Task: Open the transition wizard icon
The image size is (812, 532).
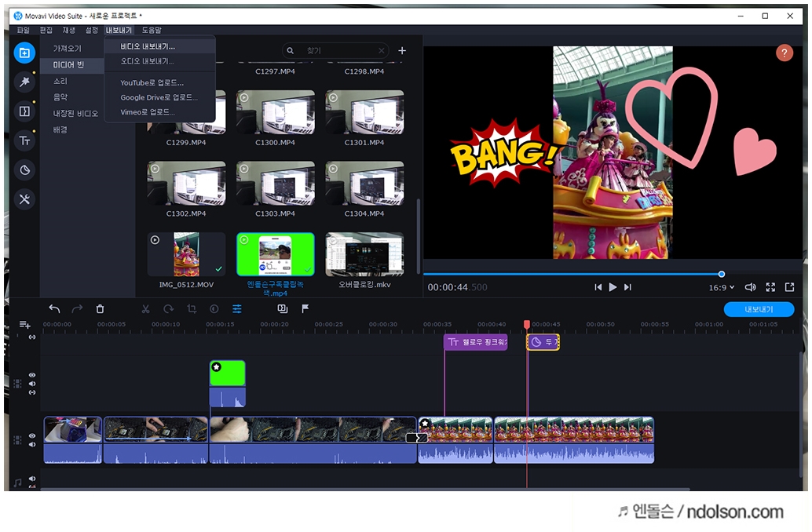Action: tap(282, 309)
